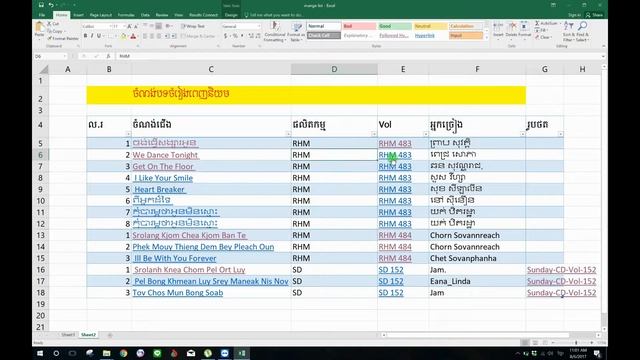The width and height of the screenshot is (640, 360).
Task: Collapse the ribbon
Action: coord(603,46)
